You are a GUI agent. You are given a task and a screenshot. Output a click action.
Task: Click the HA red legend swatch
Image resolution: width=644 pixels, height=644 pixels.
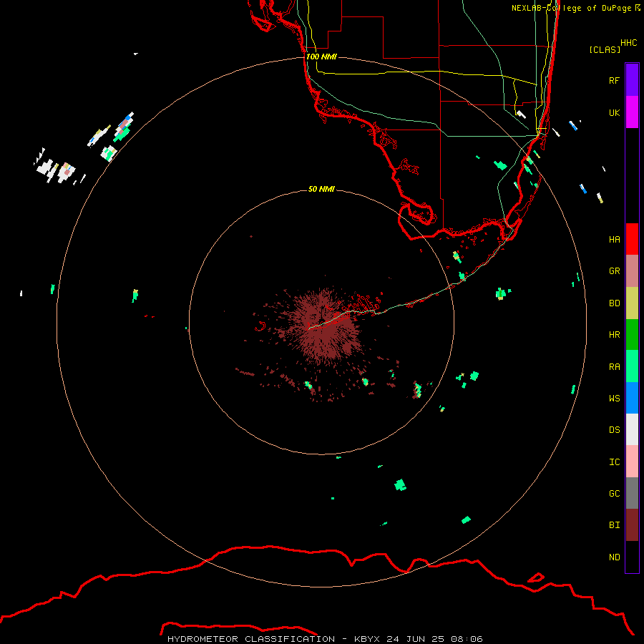pos(632,239)
